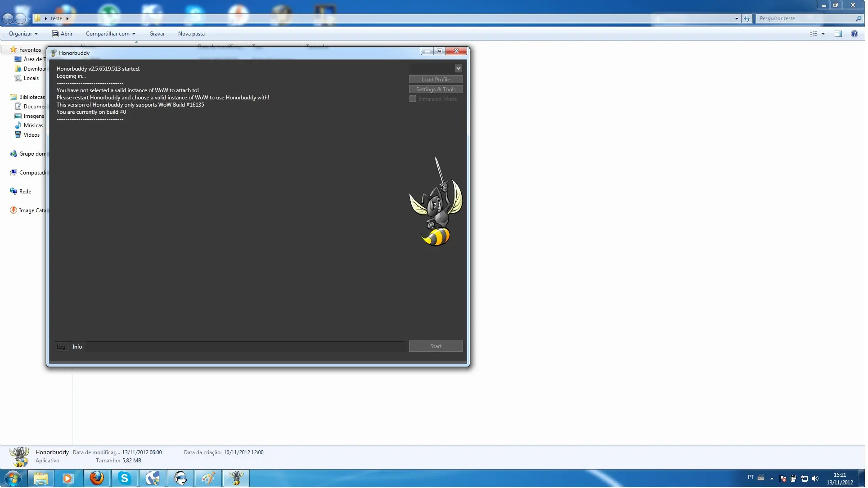868x488 pixels.
Task: Select Grupo doméstico in navigation pane
Action: point(28,154)
